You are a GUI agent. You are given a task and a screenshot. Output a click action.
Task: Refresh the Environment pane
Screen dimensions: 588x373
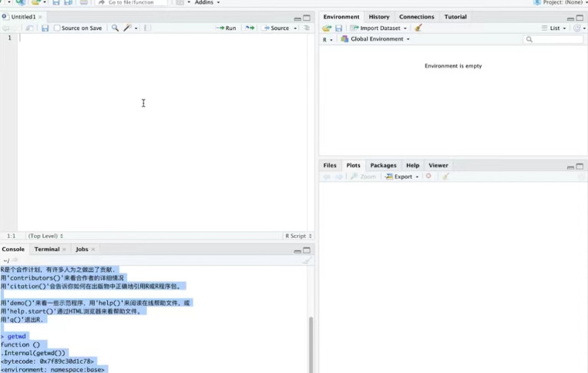click(x=577, y=28)
